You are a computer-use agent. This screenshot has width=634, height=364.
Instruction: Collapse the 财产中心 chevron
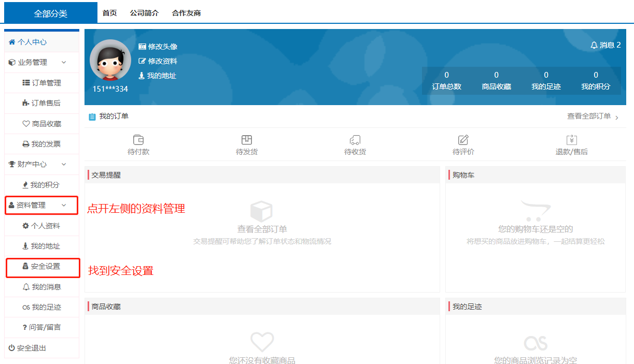(64, 164)
